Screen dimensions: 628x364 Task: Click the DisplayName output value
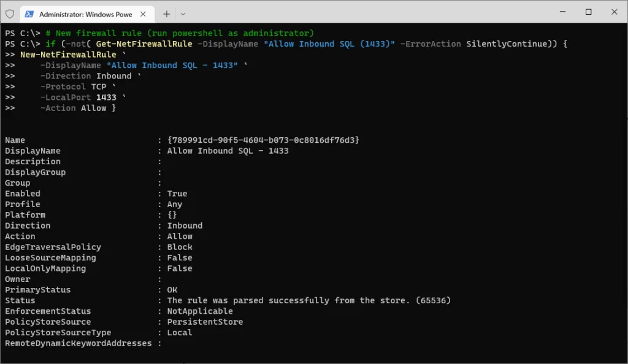click(x=228, y=151)
